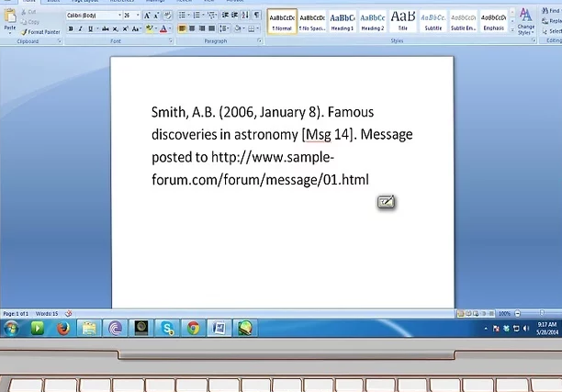Toggle italic formatting
The height and width of the screenshot is (392, 562).
[x=80, y=28]
